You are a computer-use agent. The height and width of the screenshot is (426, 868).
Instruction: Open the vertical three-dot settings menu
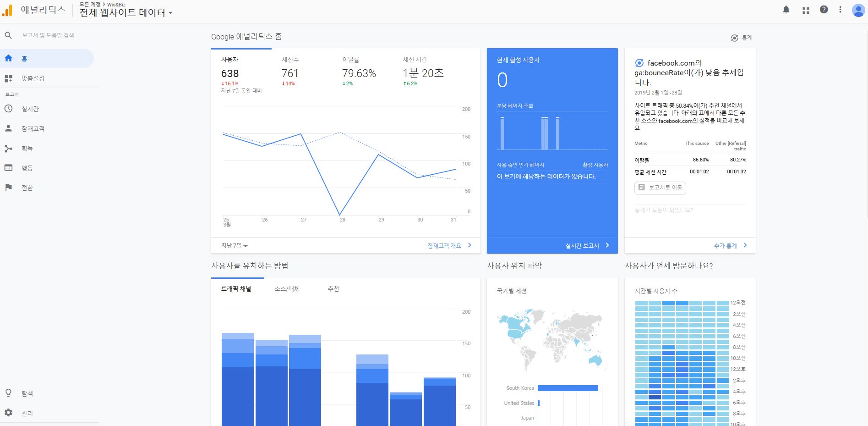pos(840,10)
